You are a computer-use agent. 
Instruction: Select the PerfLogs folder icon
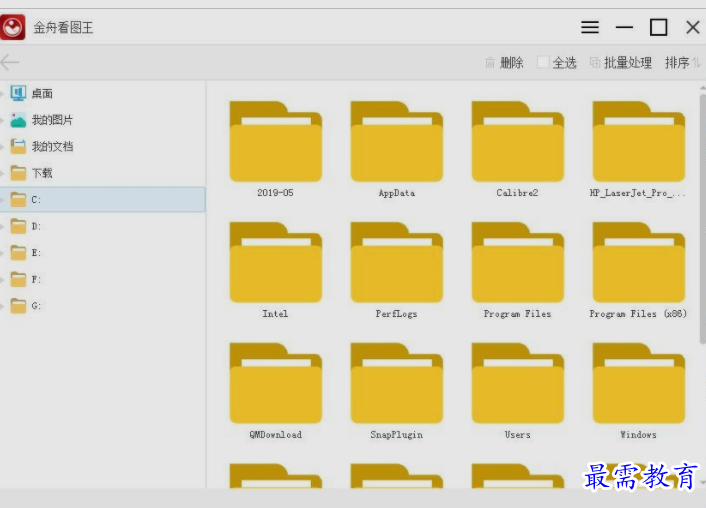tap(397, 262)
